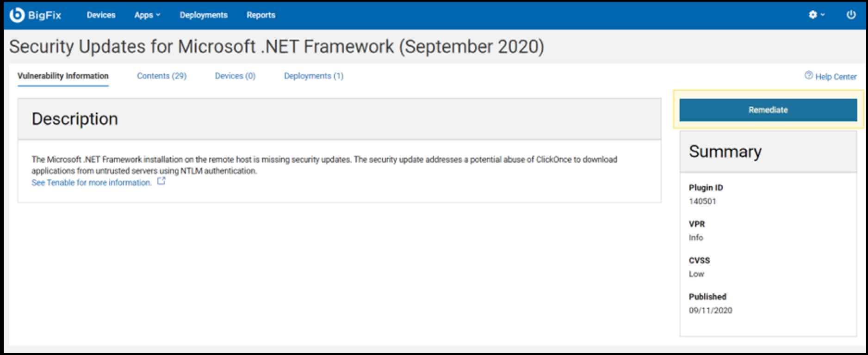
Task: Click the BigFix logo icon
Action: (17, 15)
